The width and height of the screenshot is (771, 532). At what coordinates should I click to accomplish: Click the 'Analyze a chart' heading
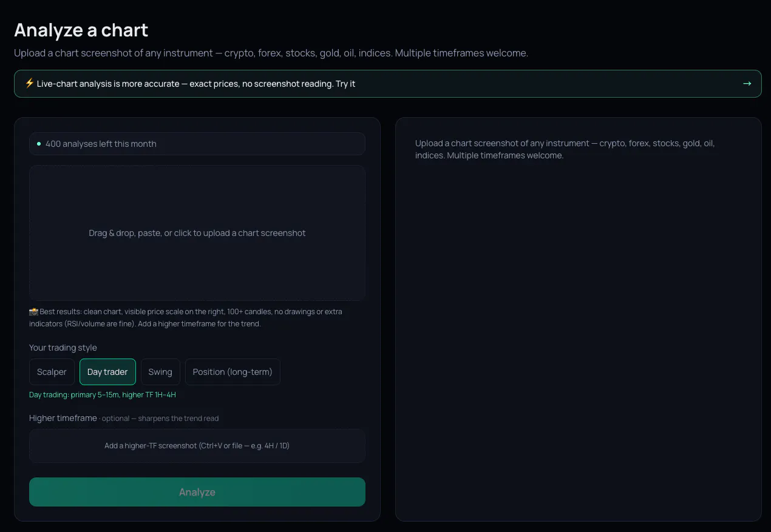81,30
